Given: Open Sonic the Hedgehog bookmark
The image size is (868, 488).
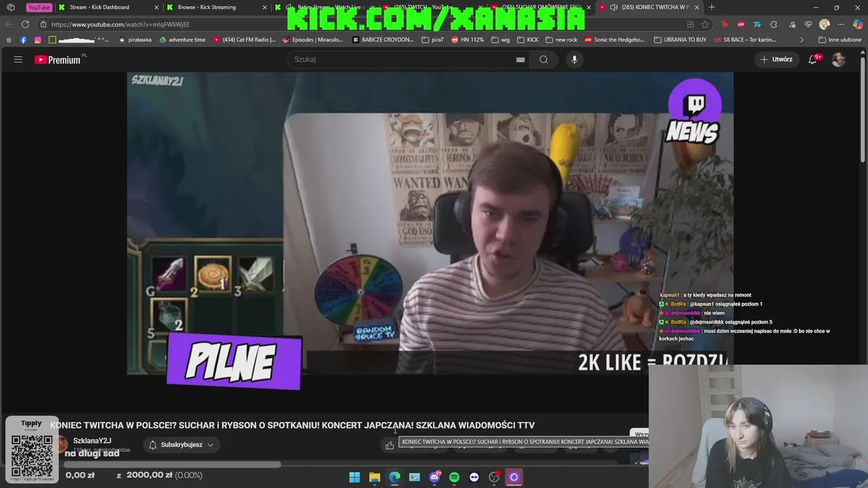Looking at the screenshot, I should coord(616,40).
